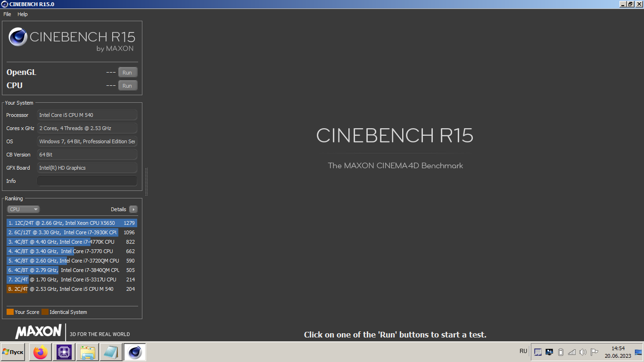Click the Cores x GHz field
Screen dimensions: 644x362
(87, 128)
